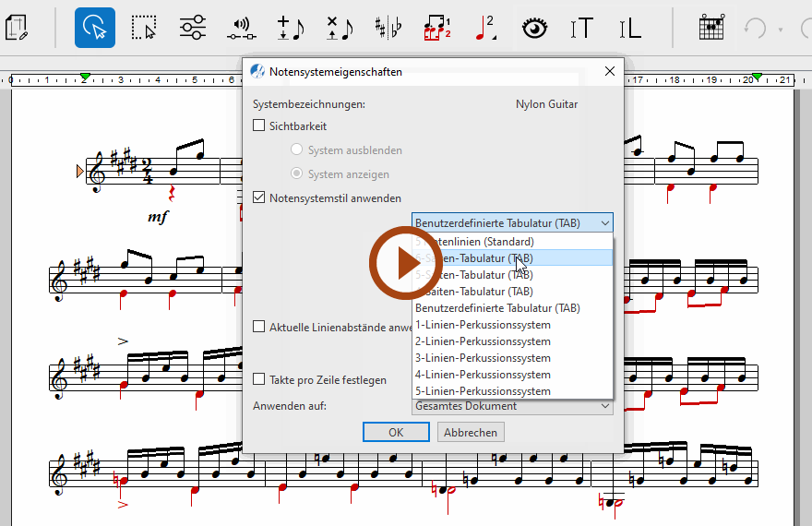Pick 5-Linien-Perkussionssystem list entry
Viewport: 812px width, 526px height.
(x=483, y=391)
